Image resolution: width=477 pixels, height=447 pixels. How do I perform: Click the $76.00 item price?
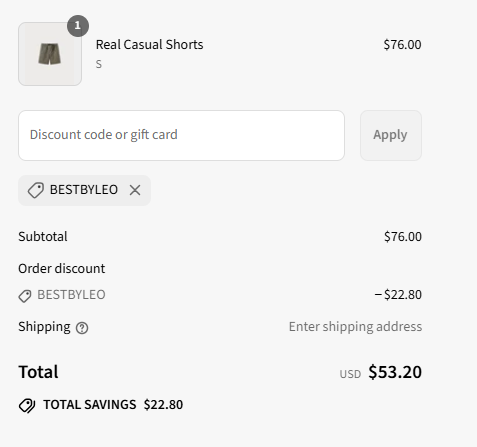click(402, 44)
